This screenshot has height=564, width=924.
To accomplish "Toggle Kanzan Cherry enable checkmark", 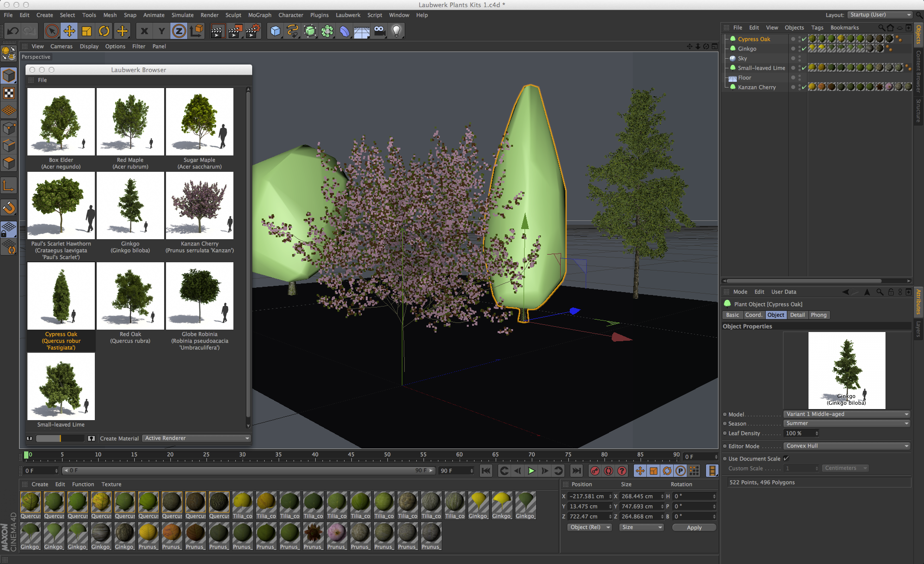I will pyautogui.click(x=804, y=88).
